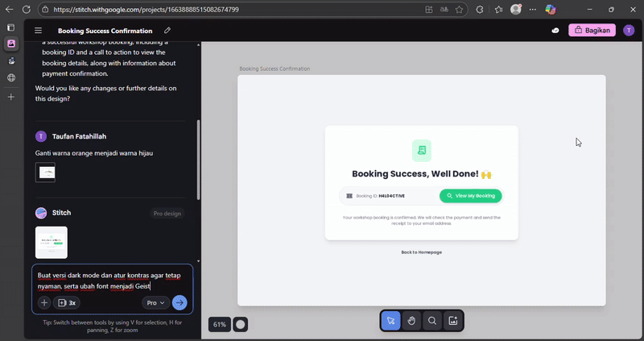This screenshot has width=644, height=341.
Task: Click the Bagikan share button
Action: 592,30
